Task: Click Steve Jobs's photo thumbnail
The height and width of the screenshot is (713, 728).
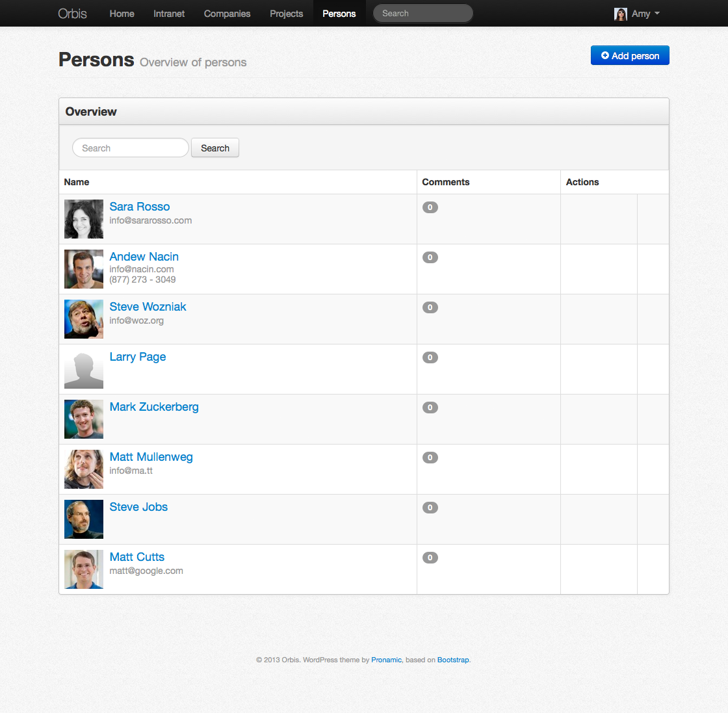Action: (84, 520)
